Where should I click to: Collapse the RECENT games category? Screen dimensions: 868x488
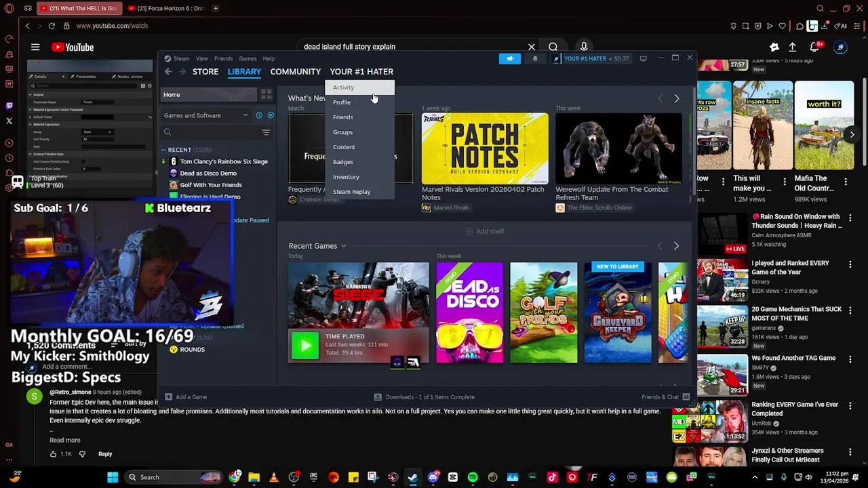point(163,150)
